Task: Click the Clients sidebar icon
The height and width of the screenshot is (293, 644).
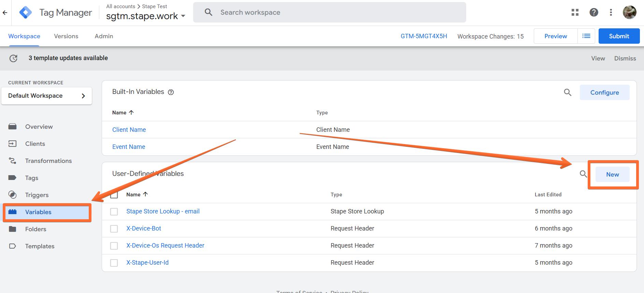Action: coord(12,144)
